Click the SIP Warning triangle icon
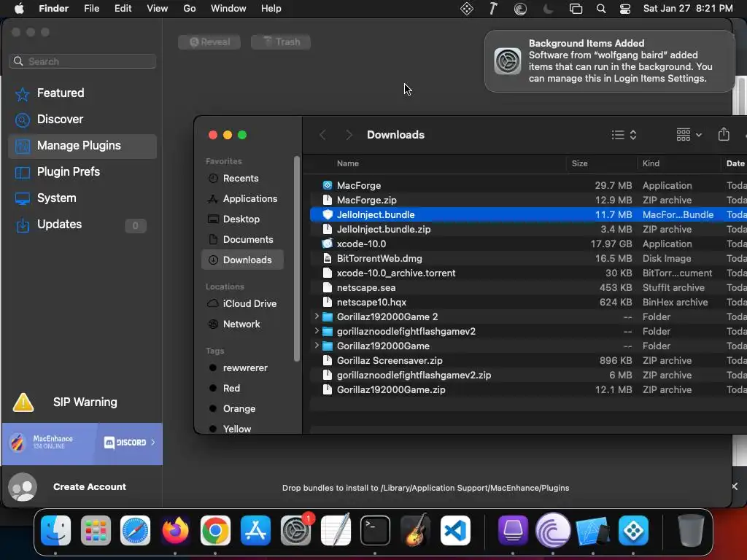Viewport: 747px width, 560px height. [x=23, y=402]
